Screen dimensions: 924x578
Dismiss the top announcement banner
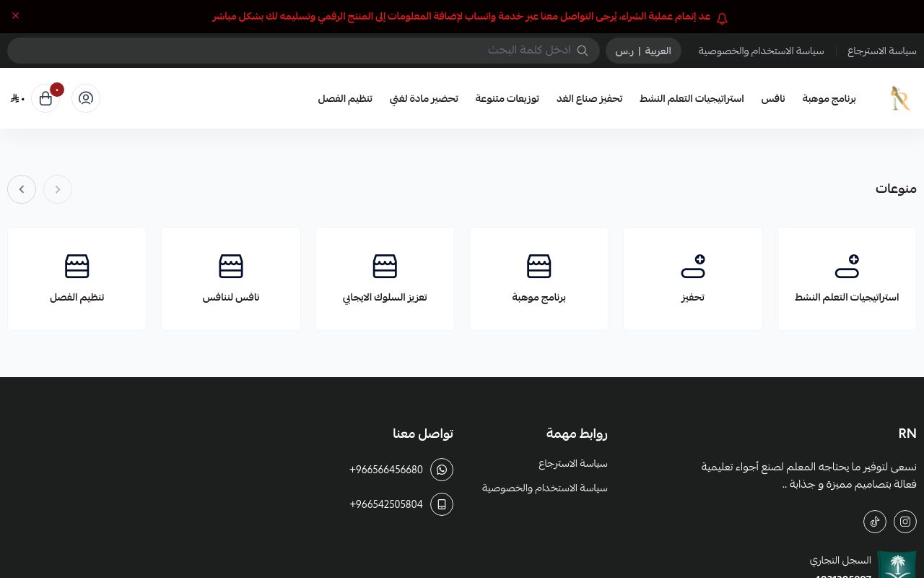tap(15, 15)
